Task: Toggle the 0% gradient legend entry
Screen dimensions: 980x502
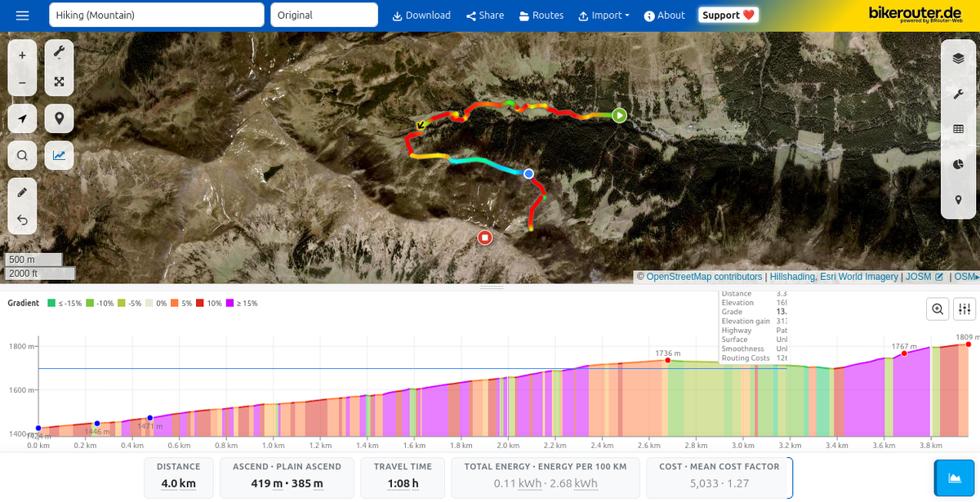Action: coord(156,303)
